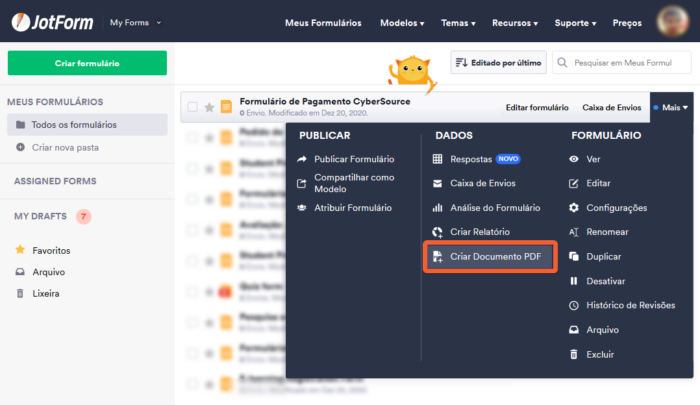Click the Configurações gear icon
This screenshot has height=405, width=700.
click(574, 208)
